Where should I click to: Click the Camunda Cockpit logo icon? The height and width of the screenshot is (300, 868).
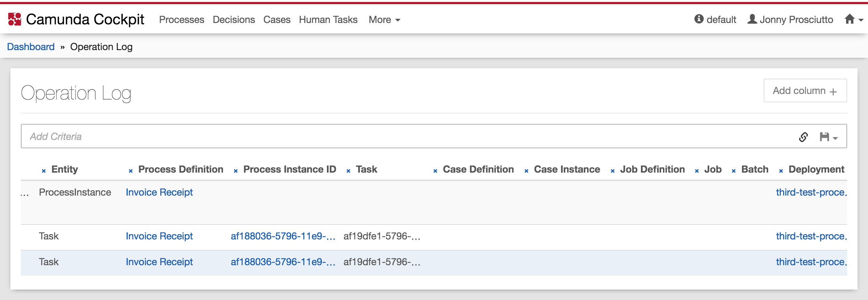point(15,19)
